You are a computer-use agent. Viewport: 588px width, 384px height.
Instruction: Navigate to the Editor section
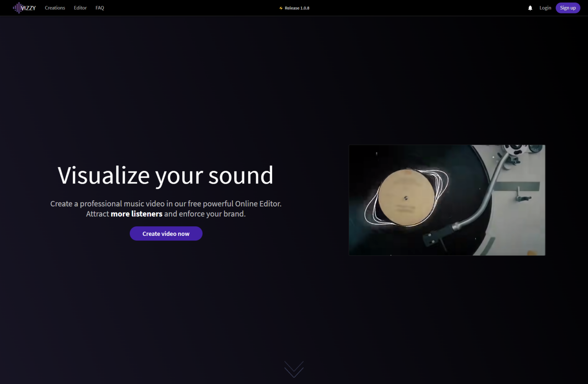(x=80, y=8)
